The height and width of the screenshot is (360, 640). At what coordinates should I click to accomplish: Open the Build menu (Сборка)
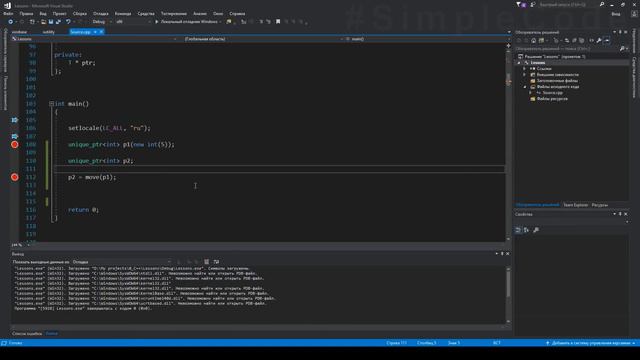point(80,13)
